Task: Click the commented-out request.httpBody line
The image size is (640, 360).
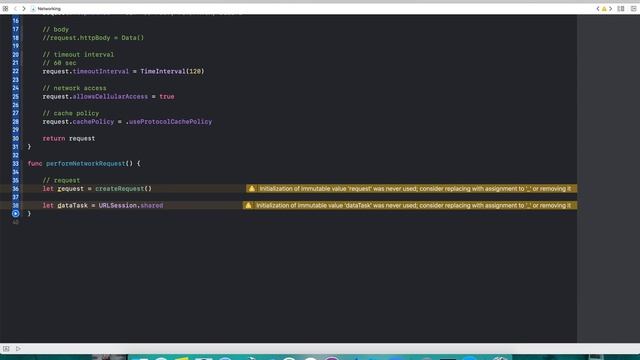Action: (93, 38)
